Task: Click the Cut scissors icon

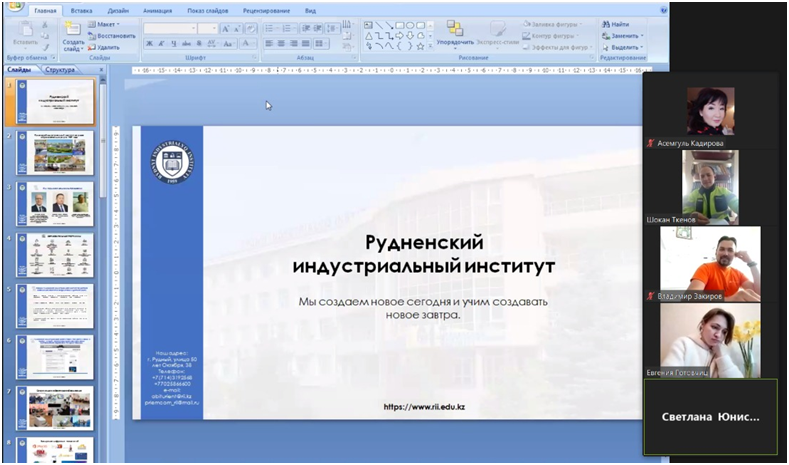Action: 45,25
